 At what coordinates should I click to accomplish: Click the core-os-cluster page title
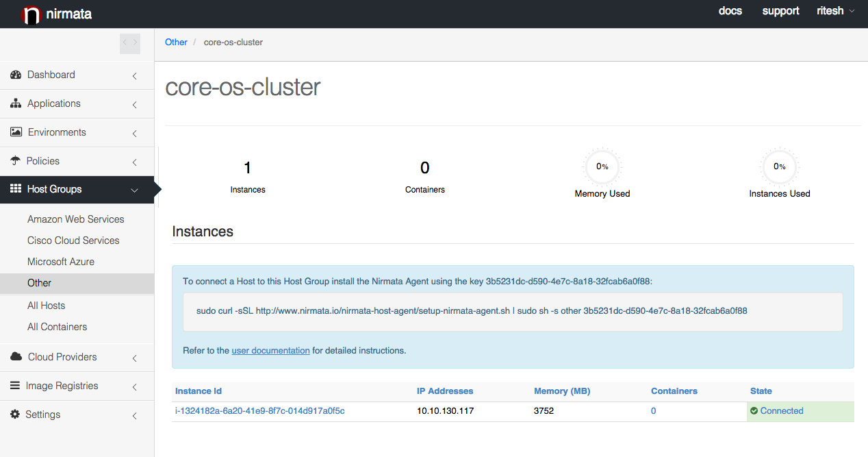coord(243,87)
